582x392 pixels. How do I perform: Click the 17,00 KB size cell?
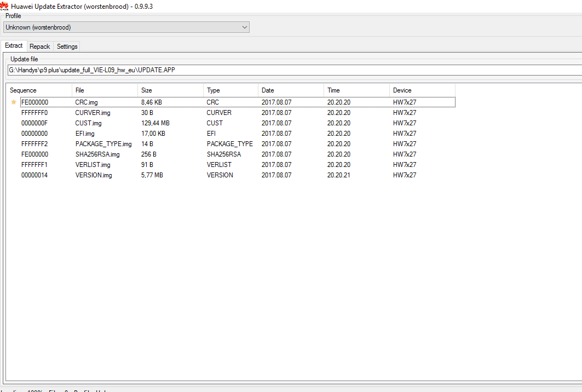coord(153,133)
